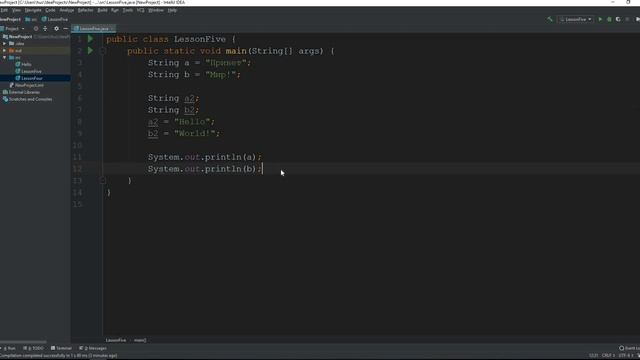This screenshot has width=640, height=360.
Task: Click the locate-file target icon in Project panel
Action: click(x=36, y=29)
